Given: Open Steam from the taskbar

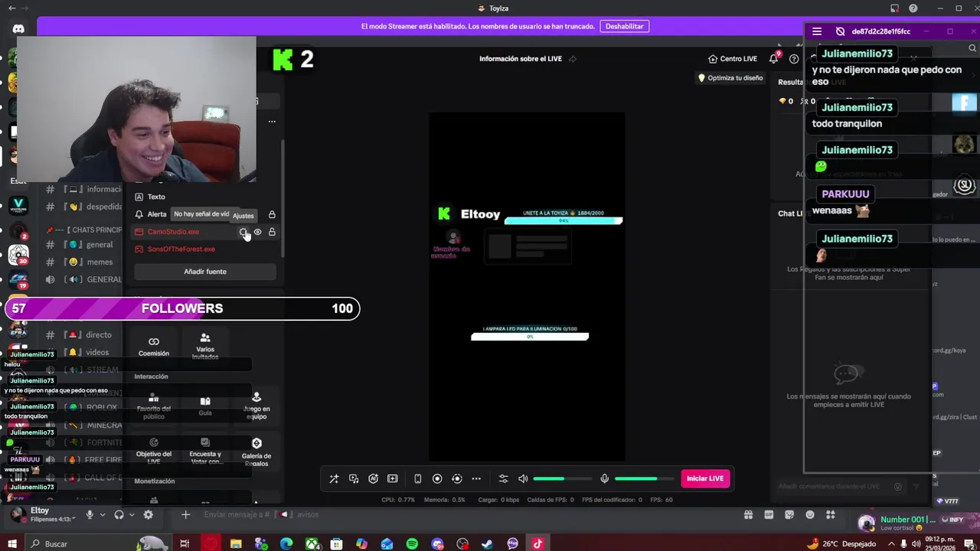Looking at the screenshot, I should [487, 544].
